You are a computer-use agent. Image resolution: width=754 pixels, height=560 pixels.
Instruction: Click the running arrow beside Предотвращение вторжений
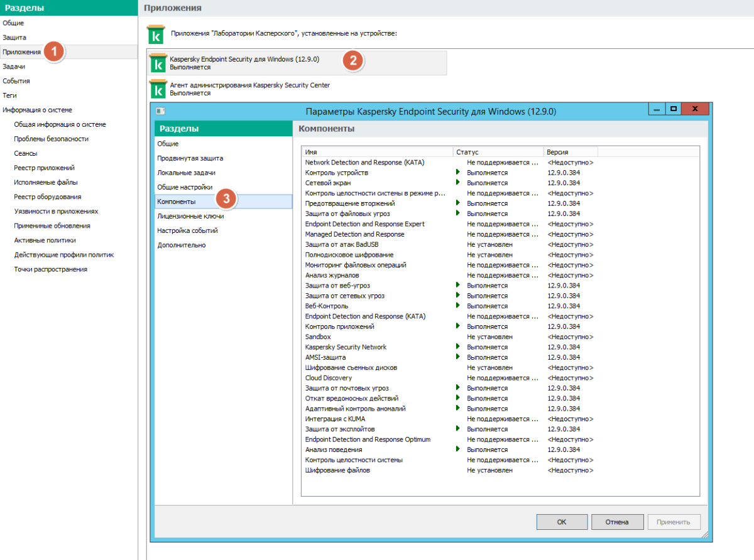click(x=458, y=203)
